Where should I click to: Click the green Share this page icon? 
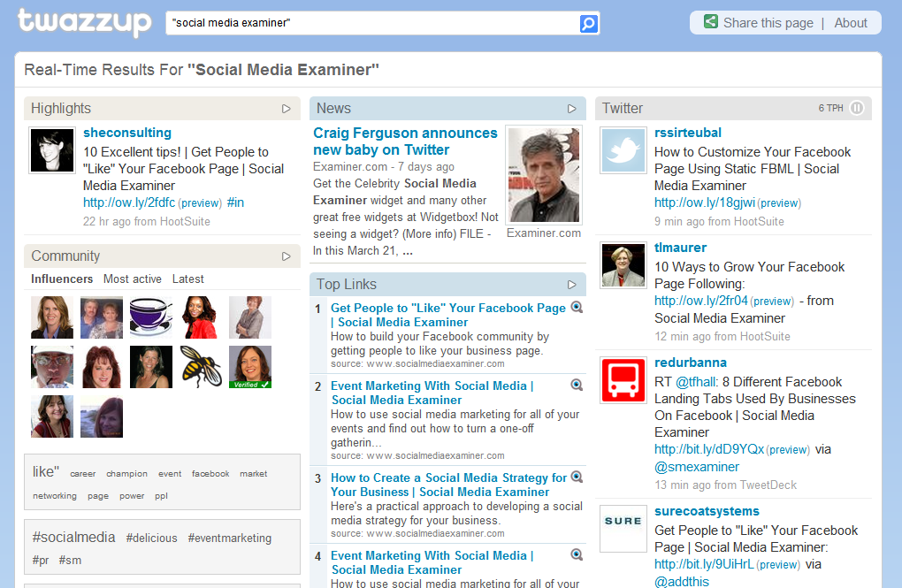[x=711, y=22]
